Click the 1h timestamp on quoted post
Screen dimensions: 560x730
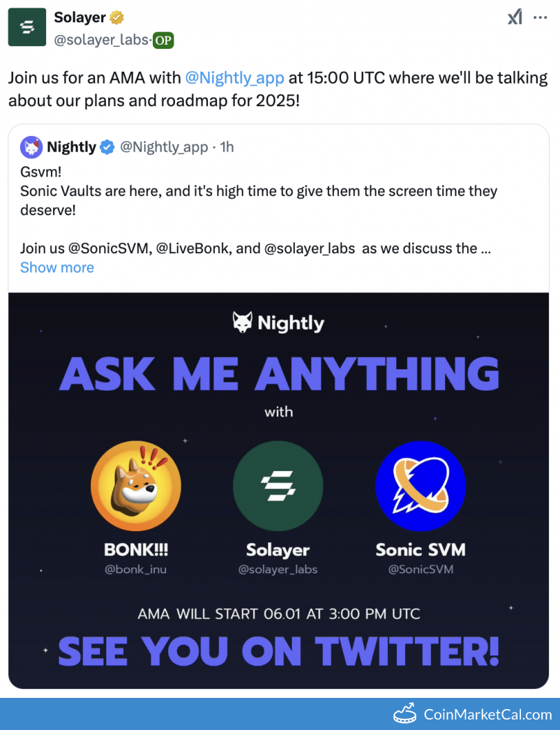point(227,147)
